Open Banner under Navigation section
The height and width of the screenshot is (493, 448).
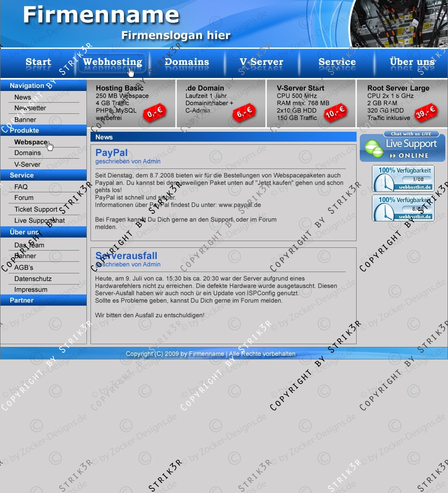(25, 120)
